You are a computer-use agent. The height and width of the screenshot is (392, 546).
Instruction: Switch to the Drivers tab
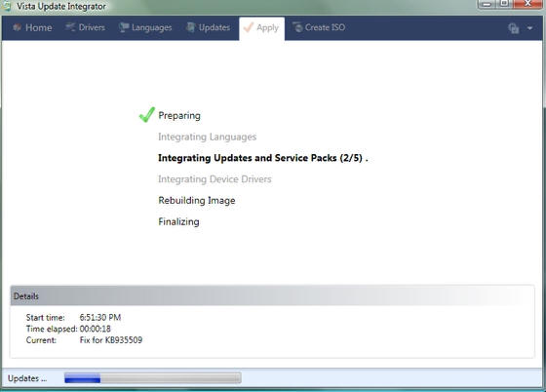pyautogui.click(x=86, y=27)
